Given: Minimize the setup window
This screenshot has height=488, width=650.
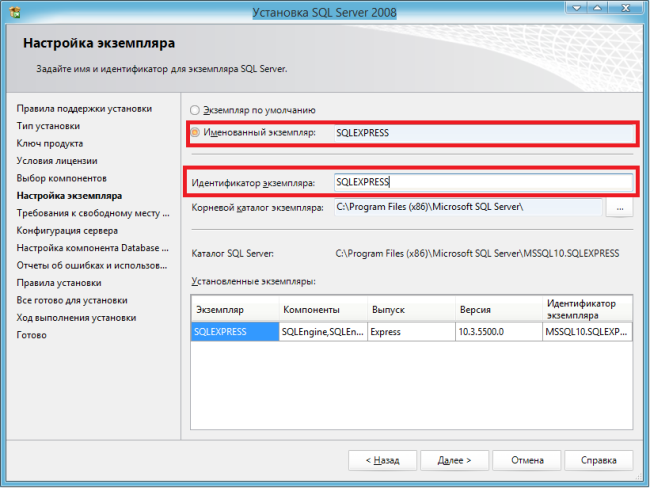Looking at the screenshot, I should click(576, 7).
